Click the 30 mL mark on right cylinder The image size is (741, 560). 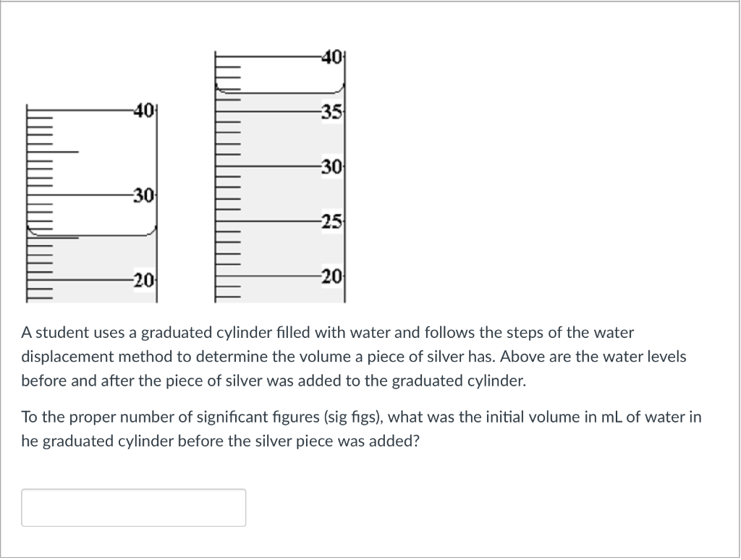[x=332, y=166]
